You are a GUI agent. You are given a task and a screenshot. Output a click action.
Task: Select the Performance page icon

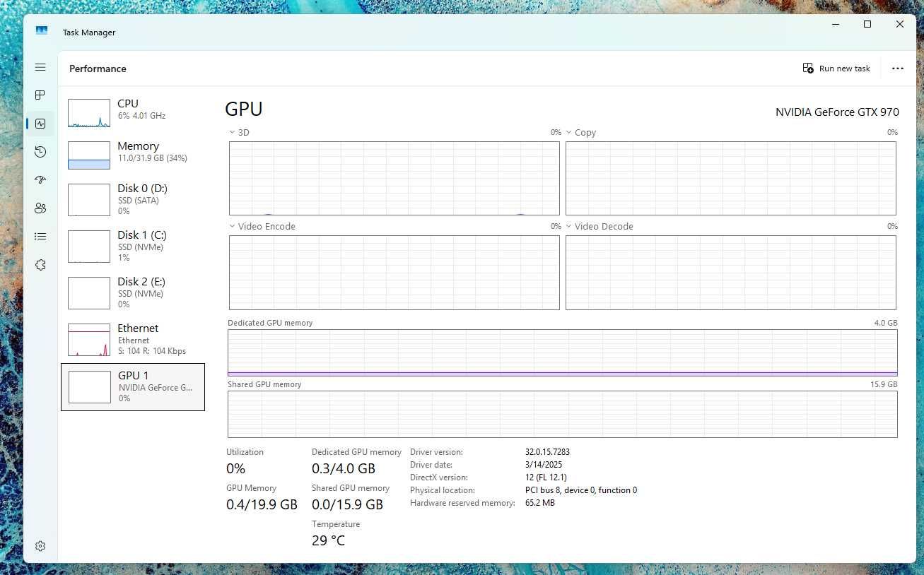tap(40, 124)
